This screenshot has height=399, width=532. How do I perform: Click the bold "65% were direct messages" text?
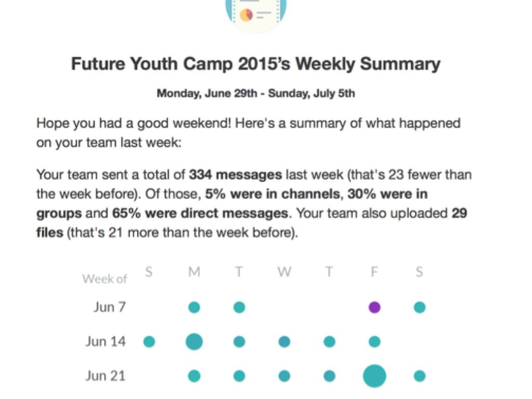click(x=200, y=213)
